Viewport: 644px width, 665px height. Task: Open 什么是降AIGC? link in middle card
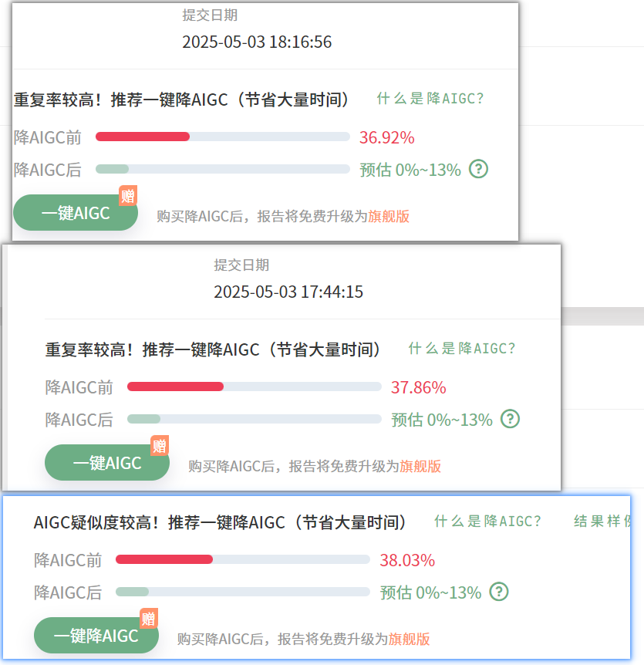pos(462,349)
